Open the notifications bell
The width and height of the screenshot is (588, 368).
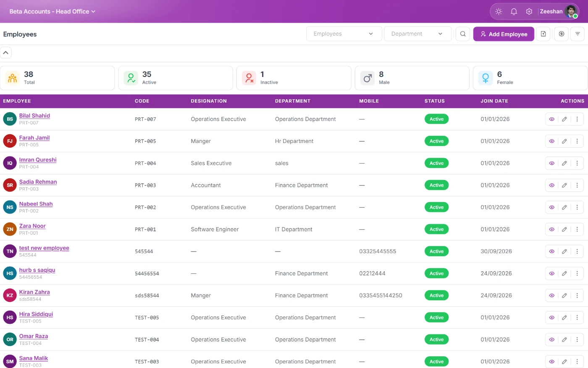(514, 11)
